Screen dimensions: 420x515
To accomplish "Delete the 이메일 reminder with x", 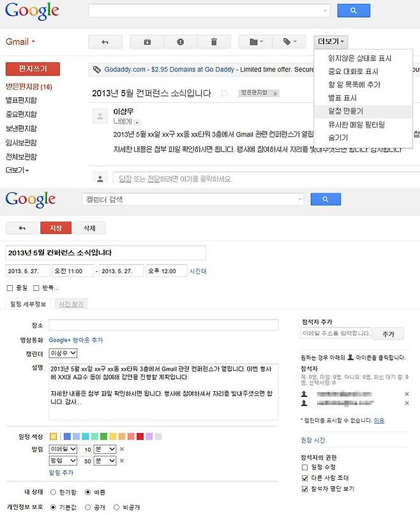I will [122, 449].
